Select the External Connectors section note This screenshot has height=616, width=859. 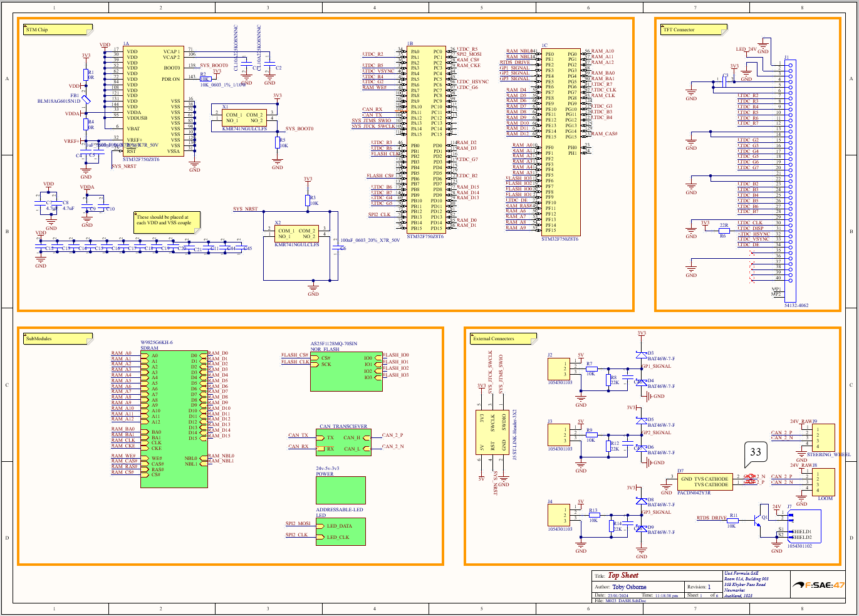[504, 338]
